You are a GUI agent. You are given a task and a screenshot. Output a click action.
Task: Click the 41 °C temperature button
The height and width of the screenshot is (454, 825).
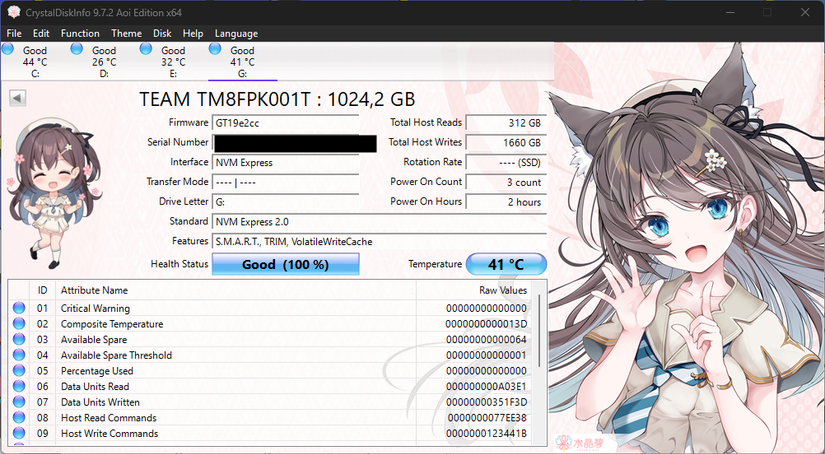pos(506,264)
